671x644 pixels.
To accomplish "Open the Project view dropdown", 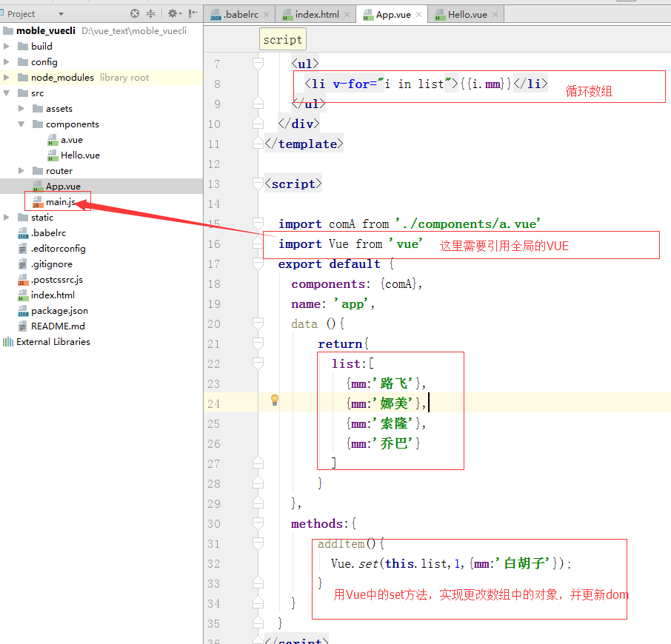I will coord(61,14).
